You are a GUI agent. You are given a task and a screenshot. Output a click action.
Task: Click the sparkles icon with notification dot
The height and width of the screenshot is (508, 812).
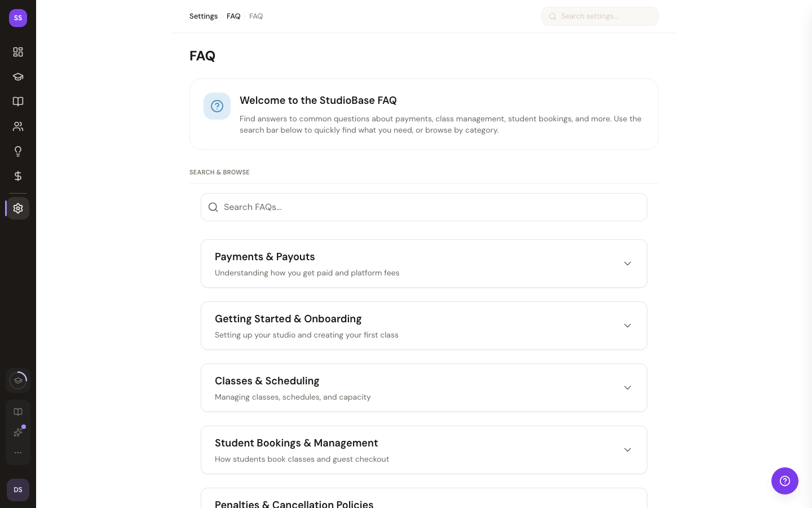click(x=18, y=432)
